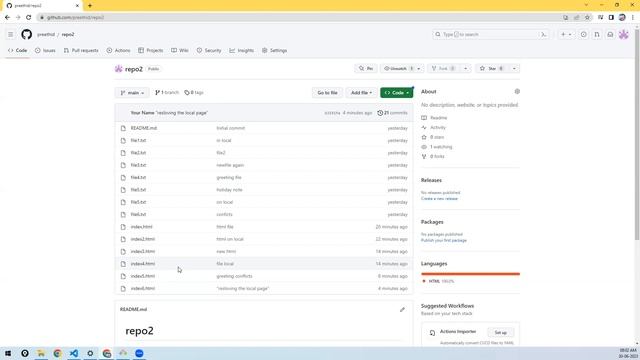The image size is (640, 360).
Task: Toggle Unwatch for this repository
Action: click(x=398, y=69)
